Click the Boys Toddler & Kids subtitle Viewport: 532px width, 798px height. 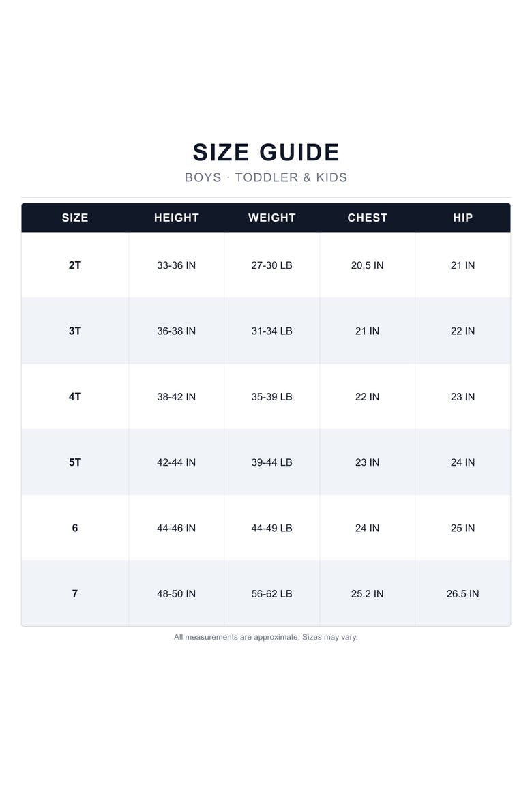point(266,177)
